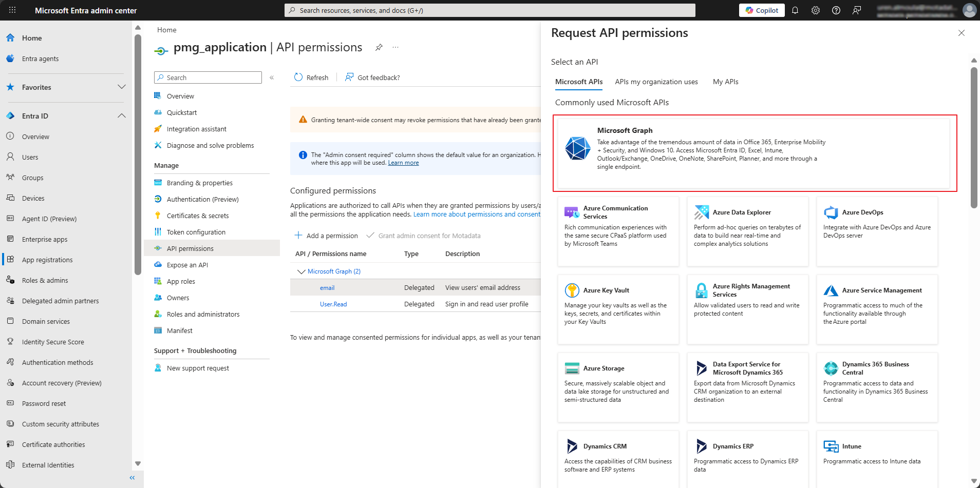This screenshot has height=488, width=980.
Task: Collapse the resource menu with double chevron
Action: [x=272, y=77]
